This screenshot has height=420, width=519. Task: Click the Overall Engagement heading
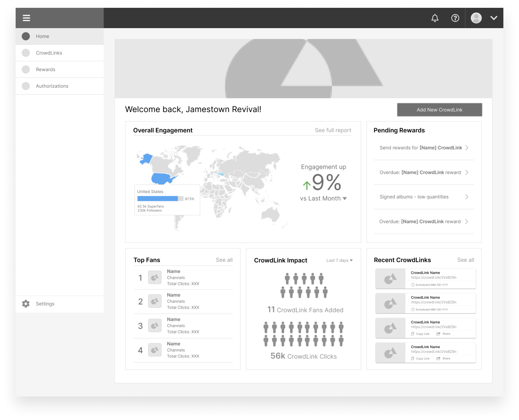pos(163,130)
